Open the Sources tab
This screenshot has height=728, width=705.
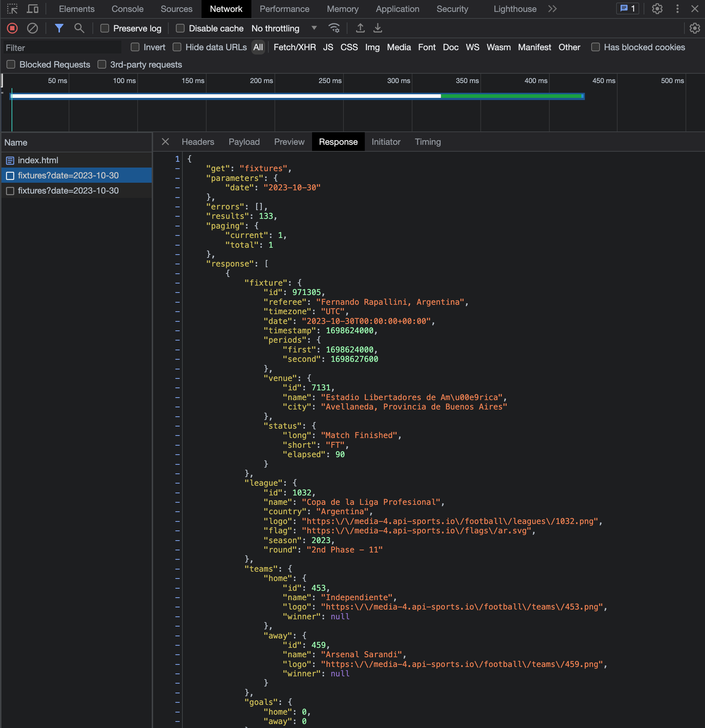coord(177,9)
